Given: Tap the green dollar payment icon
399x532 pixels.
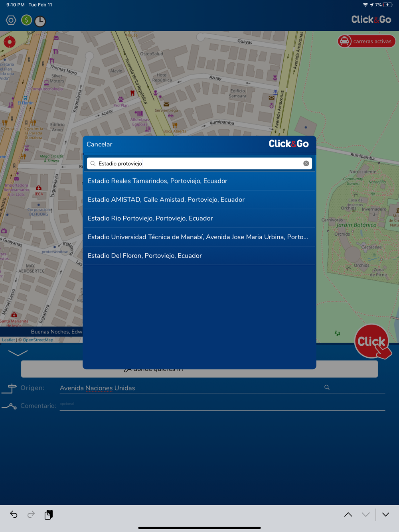Looking at the screenshot, I should click(26, 20).
